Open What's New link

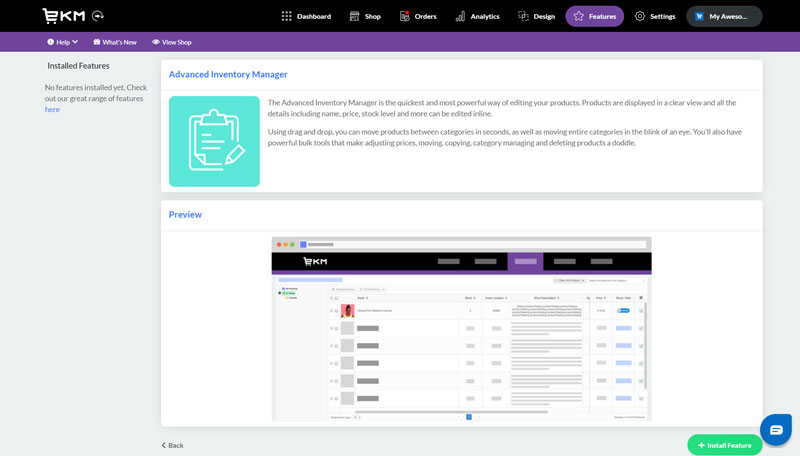point(115,42)
